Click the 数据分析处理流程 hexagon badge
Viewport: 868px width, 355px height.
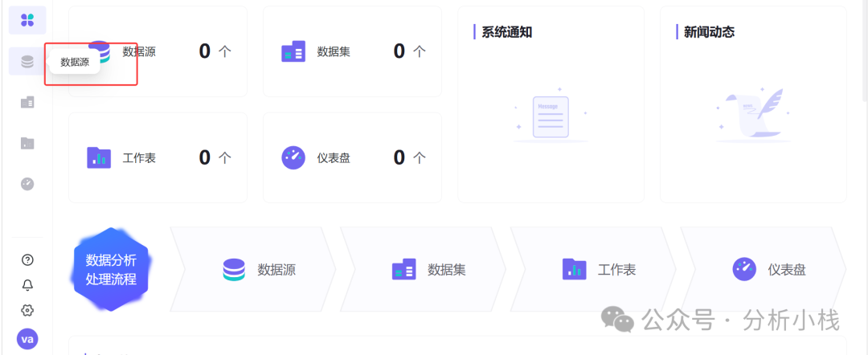[x=111, y=269]
